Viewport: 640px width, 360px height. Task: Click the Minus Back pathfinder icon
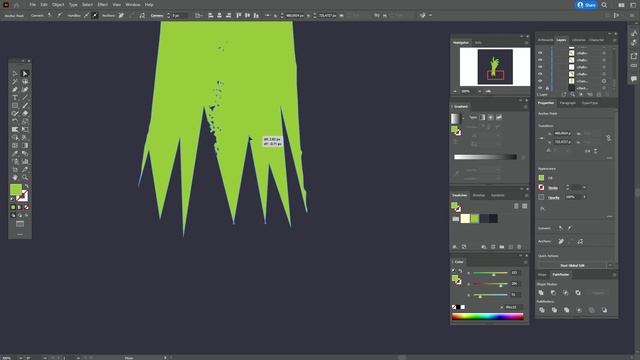click(x=604, y=310)
